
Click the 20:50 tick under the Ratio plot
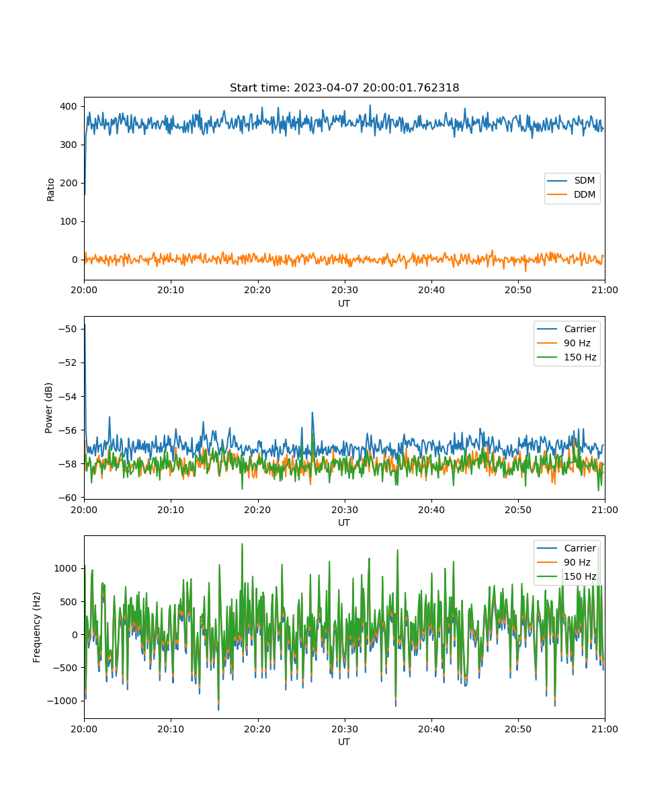[x=518, y=290]
